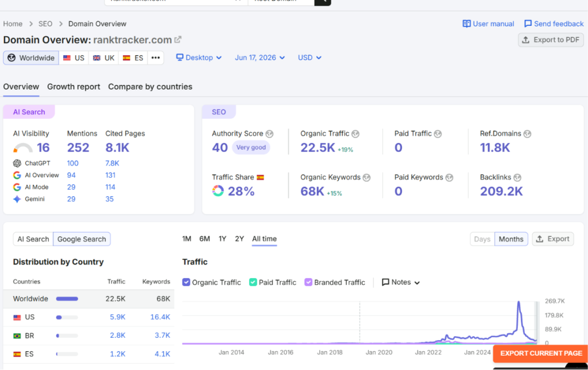588x370 pixels.
Task: Uncheck the Paid Traffic checkbox
Action: point(253,282)
